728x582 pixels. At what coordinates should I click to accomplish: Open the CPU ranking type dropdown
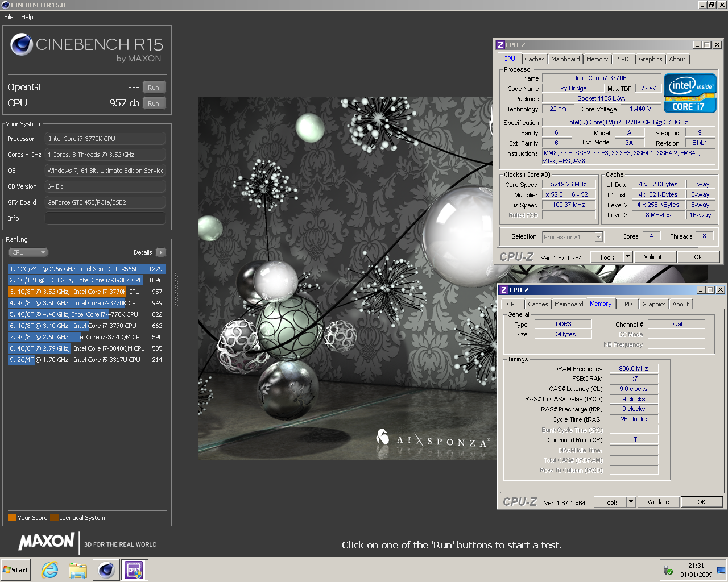click(28, 252)
